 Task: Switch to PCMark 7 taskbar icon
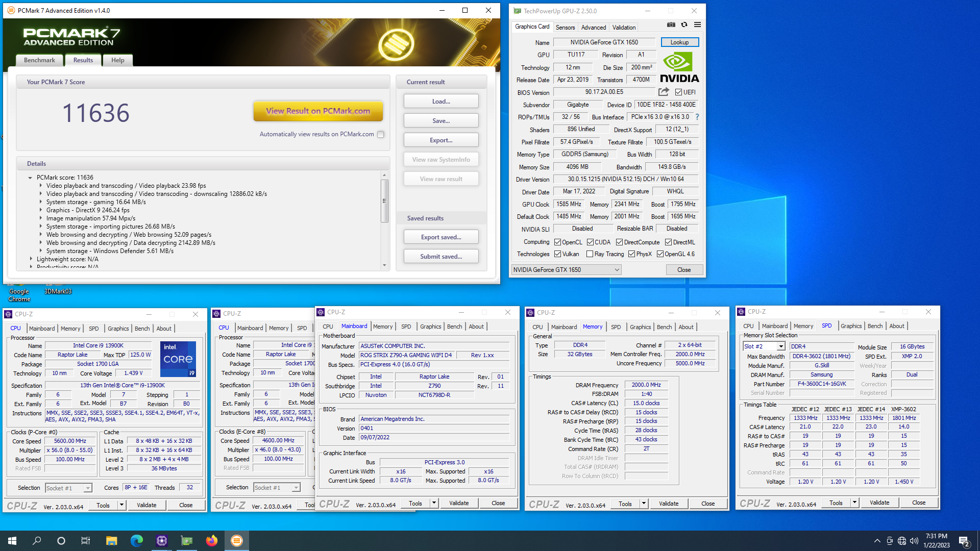coord(237,541)
